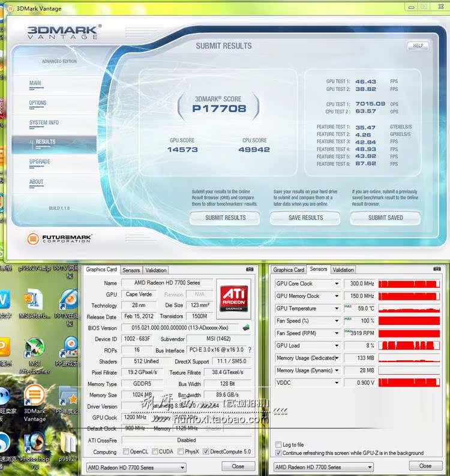This screenshot has width=450, height=476.
Task: Click the ATI CrossFire Disabled field
Action: pyautogui.click(x=187, y=440)
